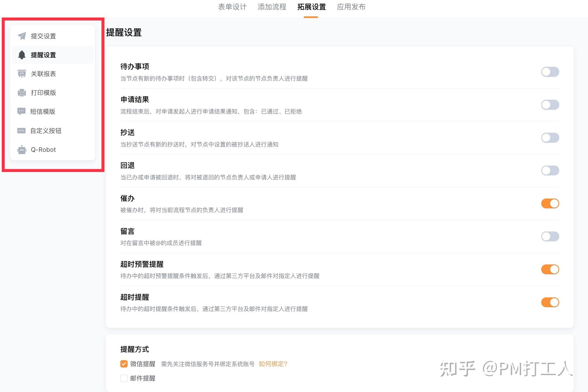Viewport: 588px width, 392px height.
Task: Click the 抄送 setting title
Action: click(127, 132)
